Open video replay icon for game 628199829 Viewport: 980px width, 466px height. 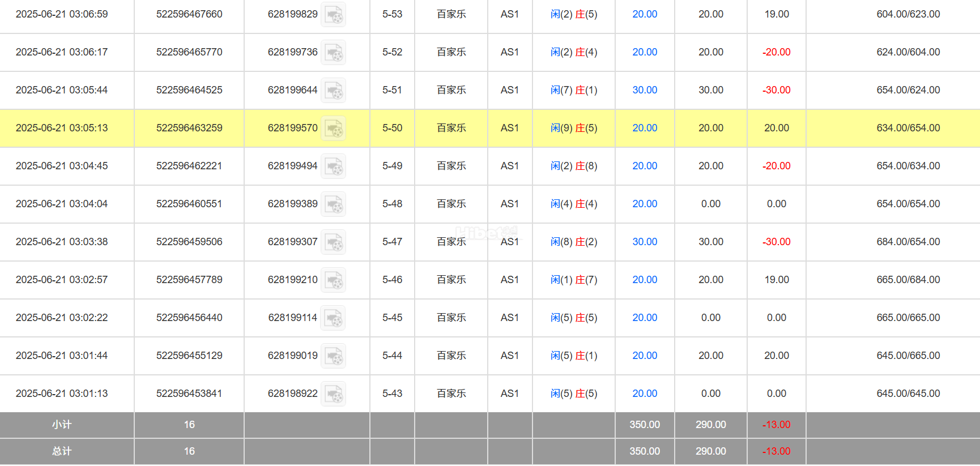[334, 15]
